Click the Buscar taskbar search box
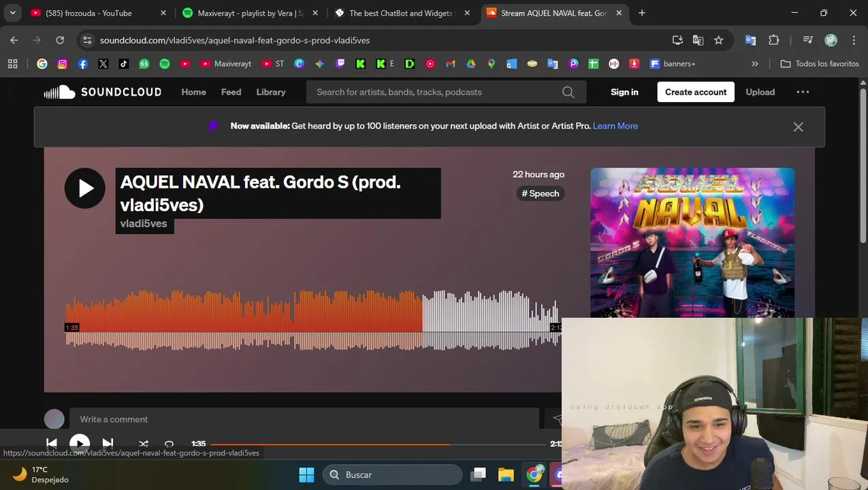868x490 pixels. (x=393, y=474)
